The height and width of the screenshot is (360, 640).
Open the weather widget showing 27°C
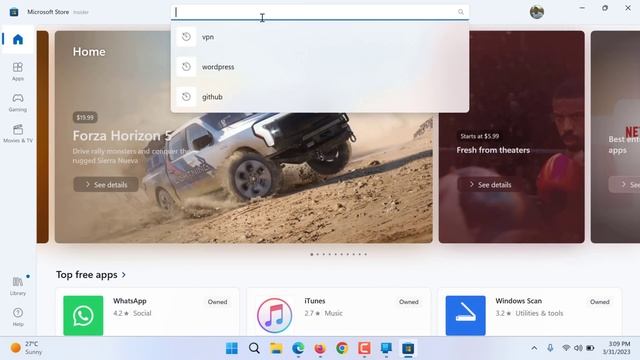point(26,348)
